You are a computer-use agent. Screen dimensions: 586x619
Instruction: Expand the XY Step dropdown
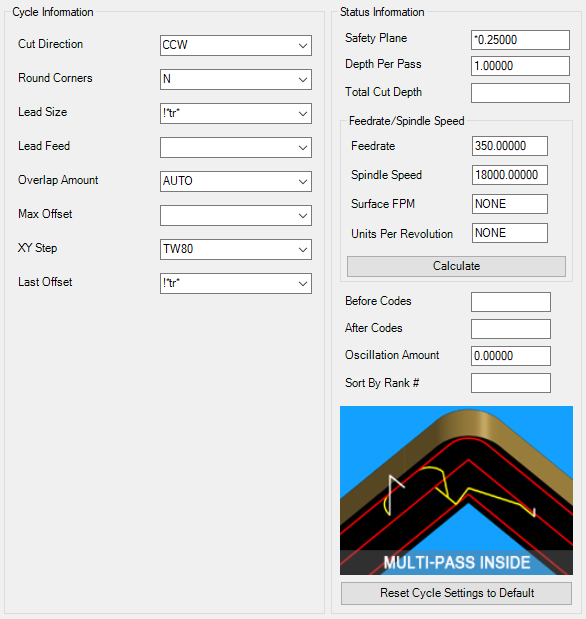tap(236, 249)
